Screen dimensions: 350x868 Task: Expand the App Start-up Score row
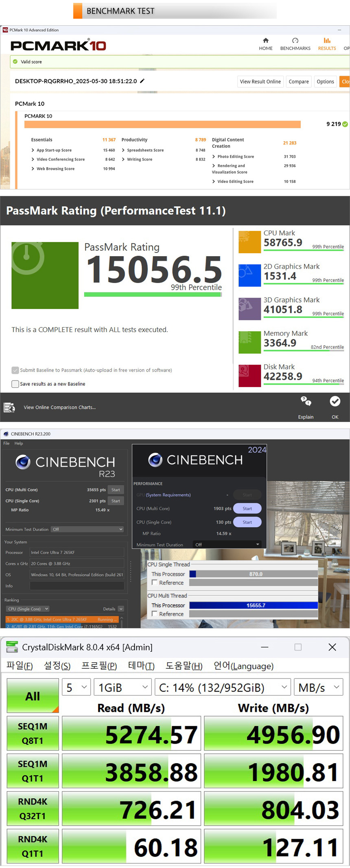coord(33,150)
